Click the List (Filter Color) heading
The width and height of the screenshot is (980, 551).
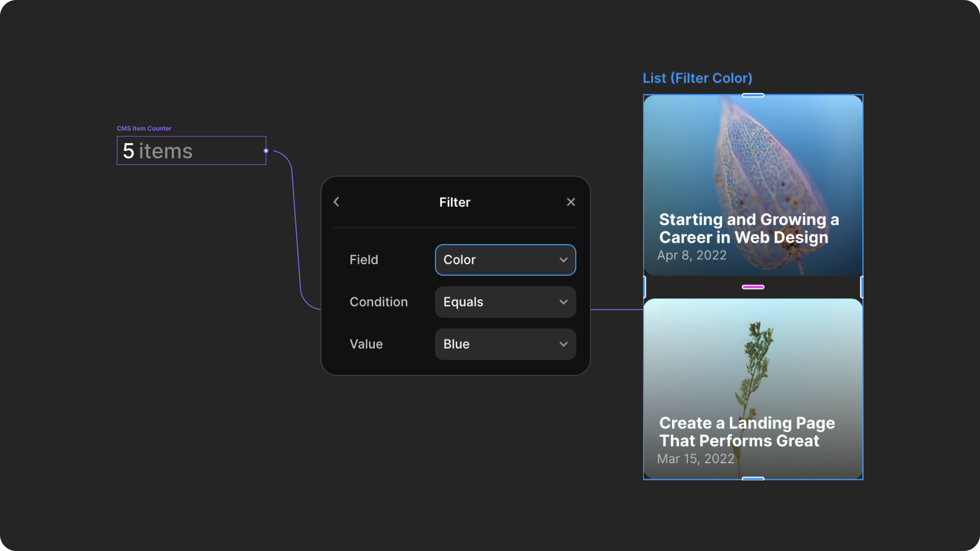[x=698, y=78]
